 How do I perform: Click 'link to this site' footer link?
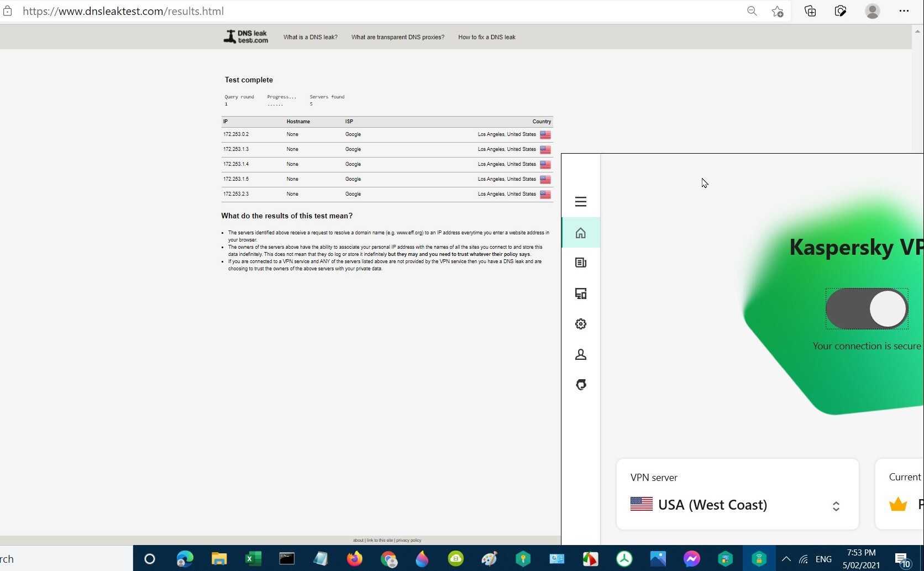pyautogui.click(x=380, y=541)
